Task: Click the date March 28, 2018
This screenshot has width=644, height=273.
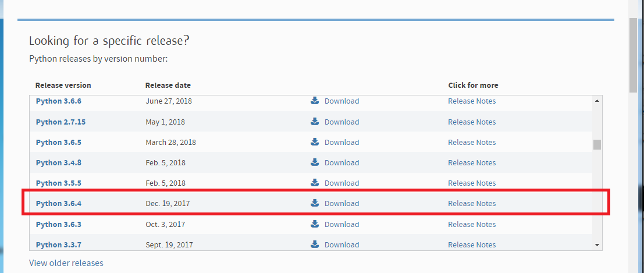Action: pos(171,142)
